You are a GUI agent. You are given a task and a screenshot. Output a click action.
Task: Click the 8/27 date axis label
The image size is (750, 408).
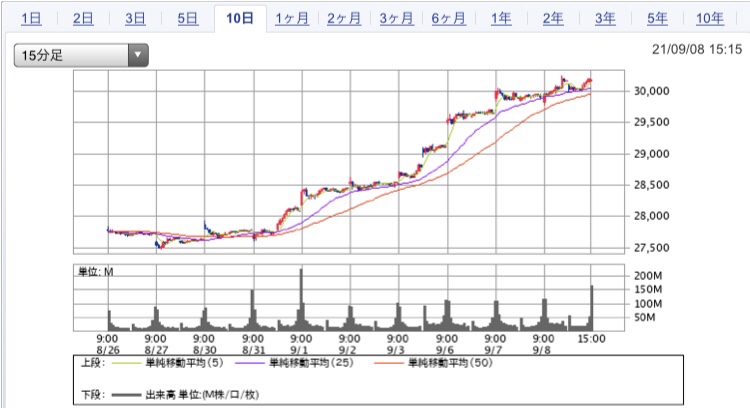(156, 350)
